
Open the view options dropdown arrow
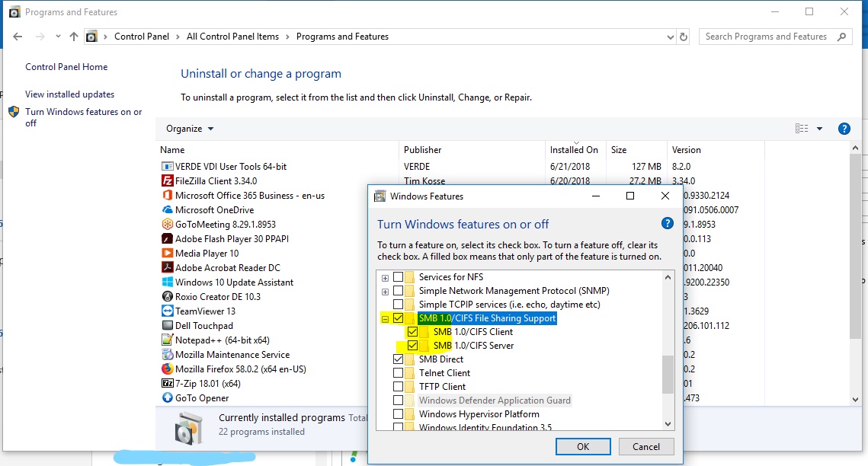tap(819, 128)
